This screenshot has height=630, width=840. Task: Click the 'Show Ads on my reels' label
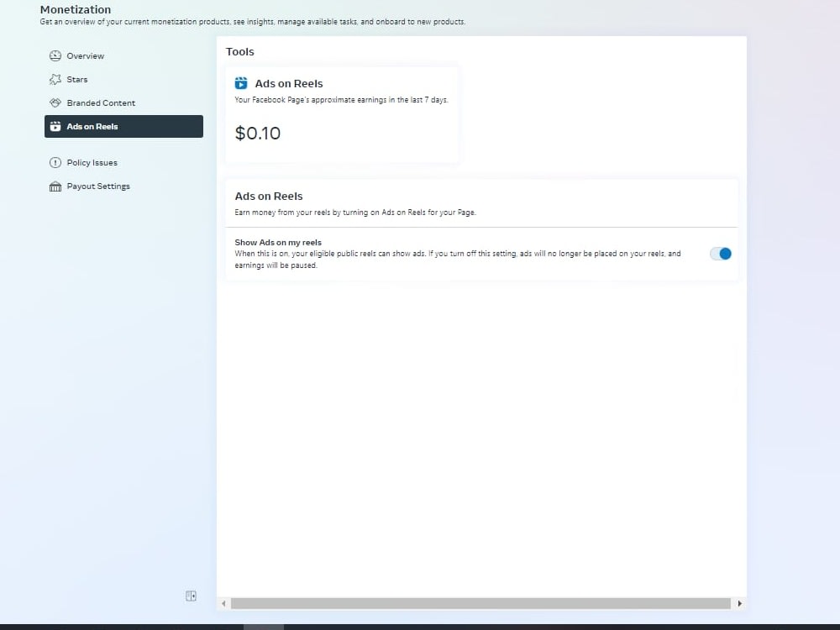pos(278,242)
